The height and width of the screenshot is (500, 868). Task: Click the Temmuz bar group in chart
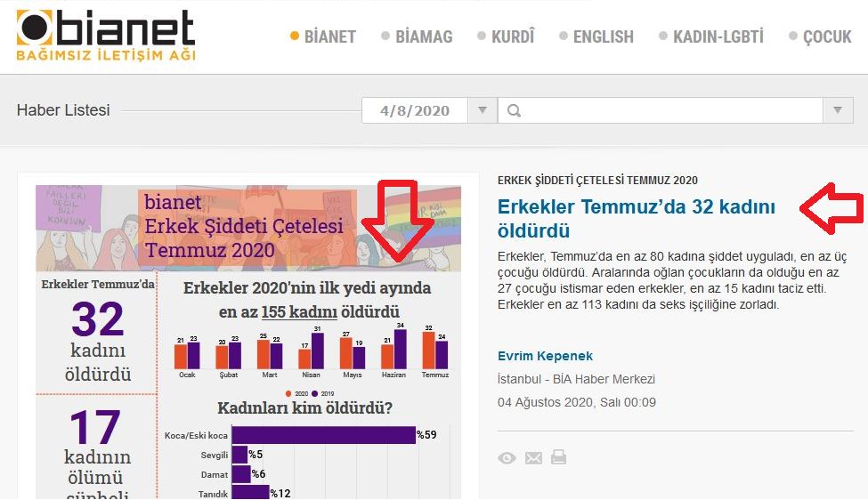click(435, 351)
